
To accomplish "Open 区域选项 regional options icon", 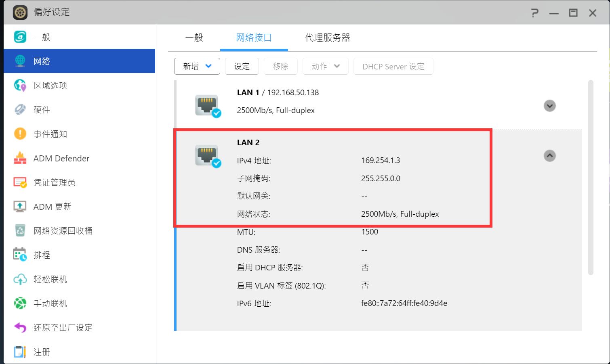I will click(20, 85).
